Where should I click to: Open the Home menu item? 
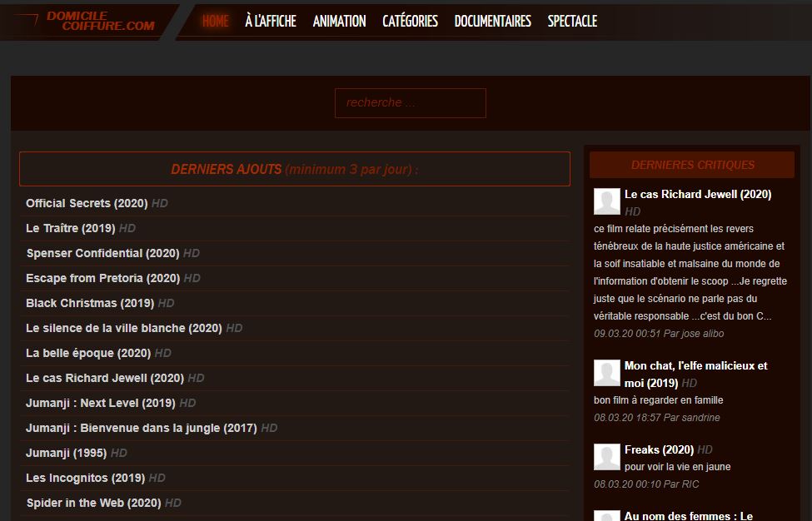(215, 21)
